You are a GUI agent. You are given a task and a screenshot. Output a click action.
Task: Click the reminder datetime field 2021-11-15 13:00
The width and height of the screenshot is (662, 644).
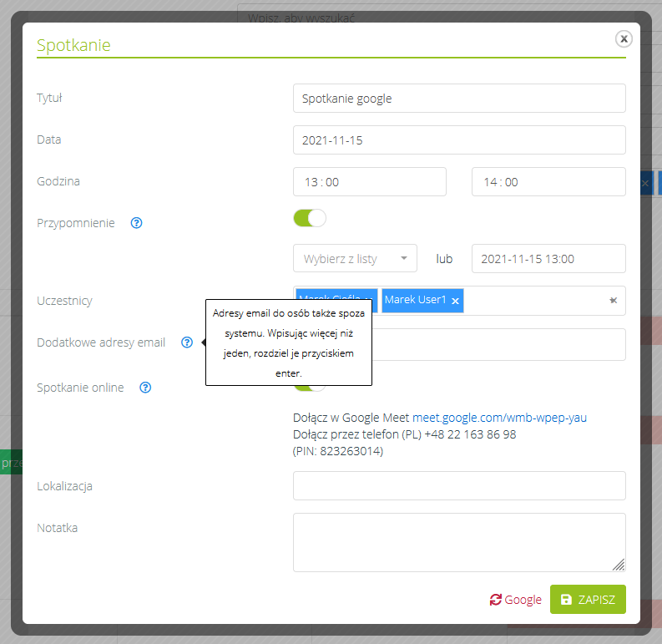[x=548, y=259]
